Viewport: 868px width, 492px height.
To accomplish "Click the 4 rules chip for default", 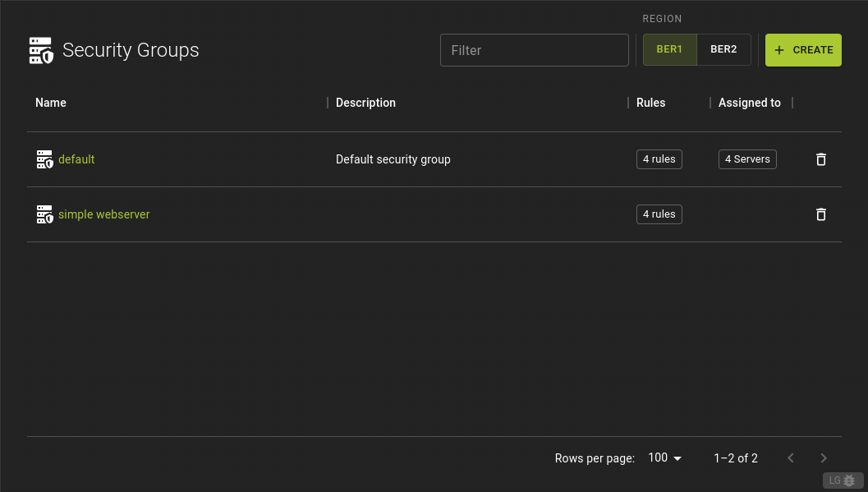I will (659, 159).
